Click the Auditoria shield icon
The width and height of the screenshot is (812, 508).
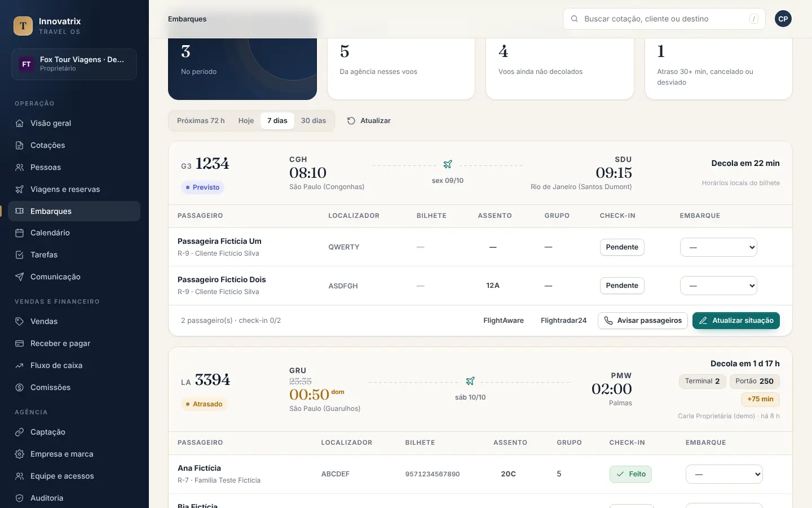pos(20,498)
